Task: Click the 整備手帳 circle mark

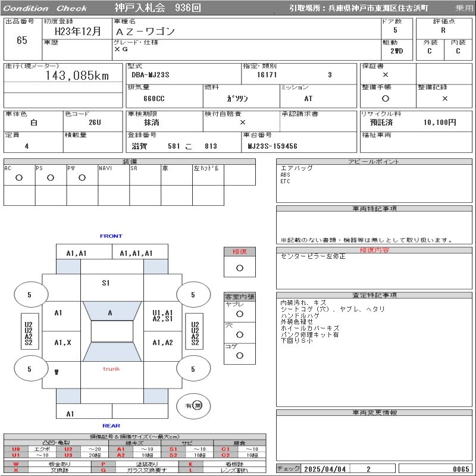Action: point(386,99)
